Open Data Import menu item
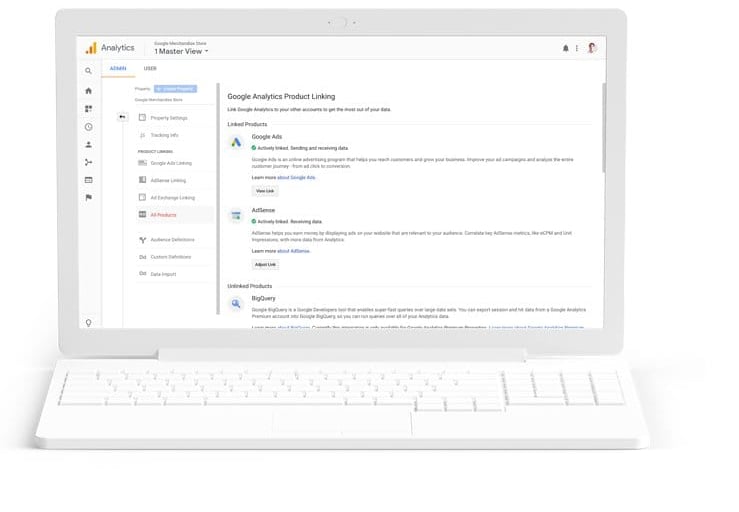Screen dimensions: 739x512 coord(175,274)
